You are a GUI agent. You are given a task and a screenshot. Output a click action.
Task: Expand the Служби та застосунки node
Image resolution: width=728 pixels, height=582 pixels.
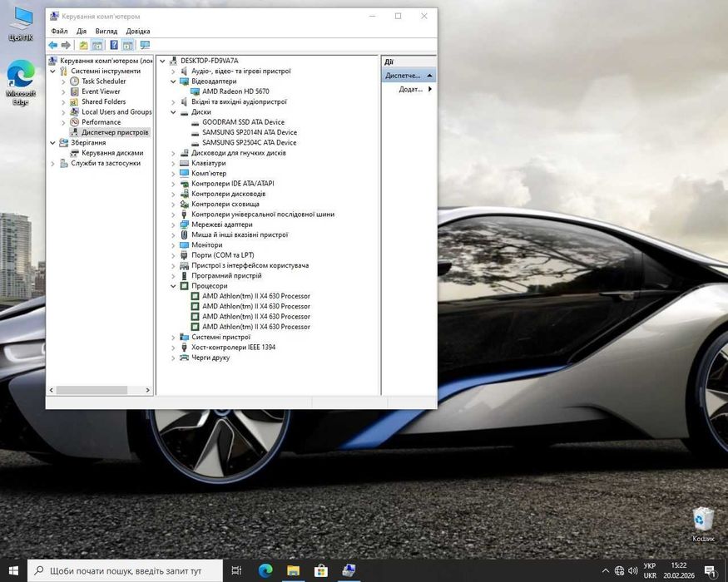(x=52, y=163)
